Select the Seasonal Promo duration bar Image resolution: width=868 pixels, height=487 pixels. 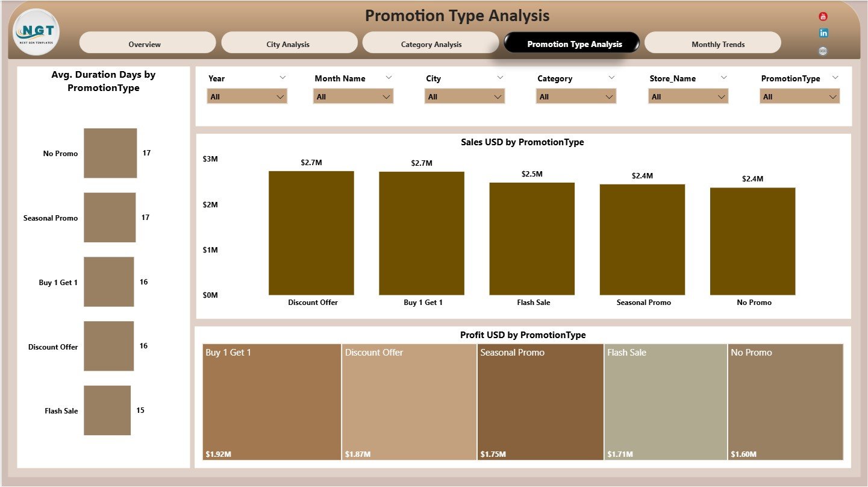click(x=110, y=218)
